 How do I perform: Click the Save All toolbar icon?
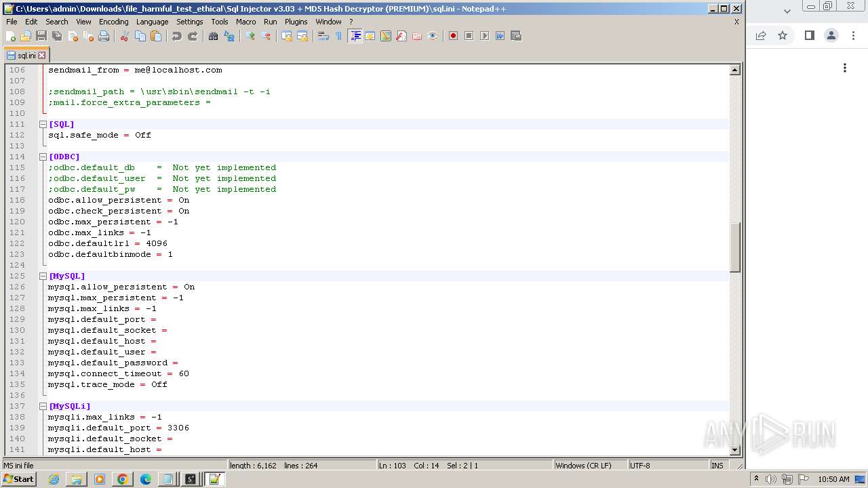(x=57, y=36)
